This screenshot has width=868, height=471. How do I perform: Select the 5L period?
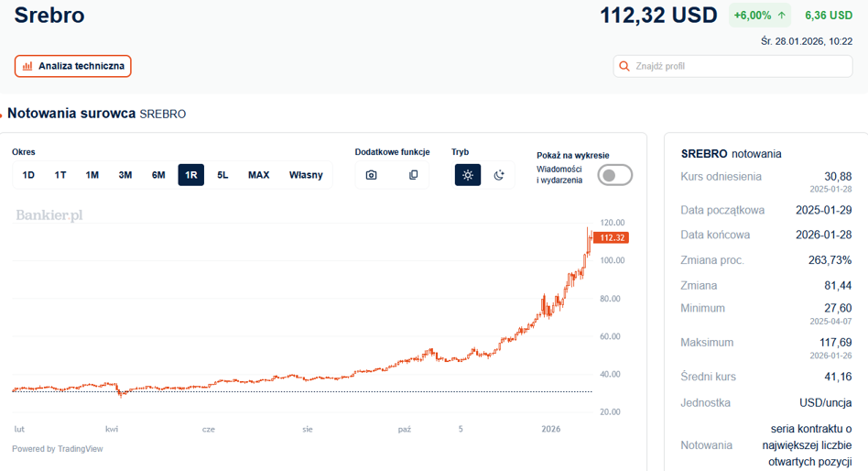pyautogui.click(x=222, y=175)
